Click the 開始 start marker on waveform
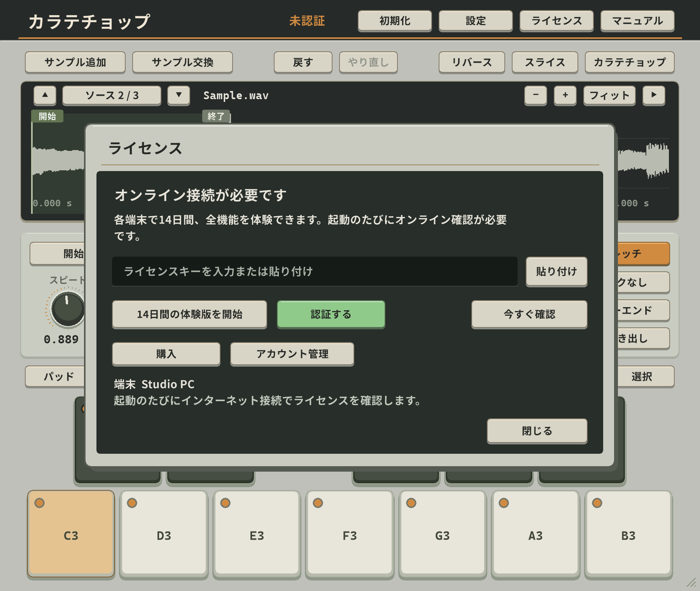Viewport: 700px width, 591px height. [47, 116]
